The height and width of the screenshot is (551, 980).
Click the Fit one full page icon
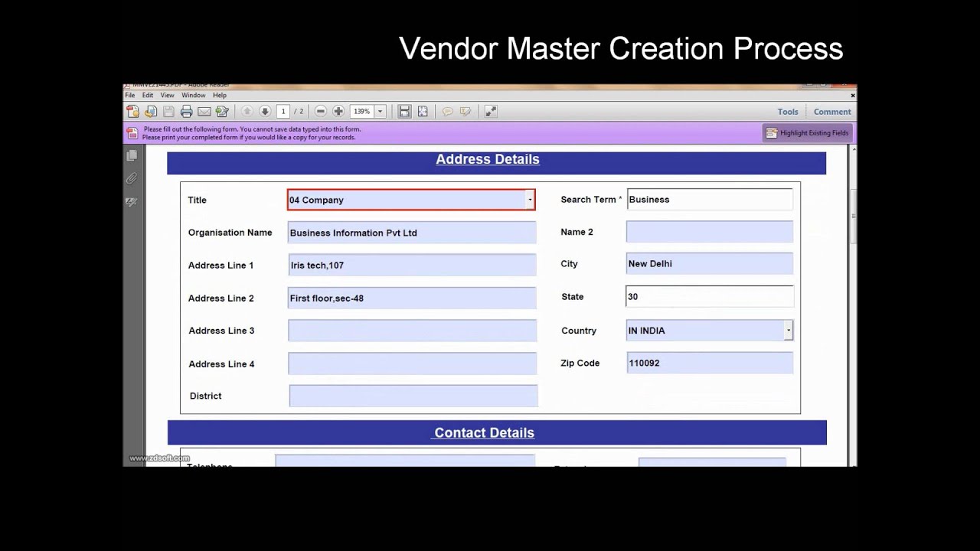tap(423, 112)
